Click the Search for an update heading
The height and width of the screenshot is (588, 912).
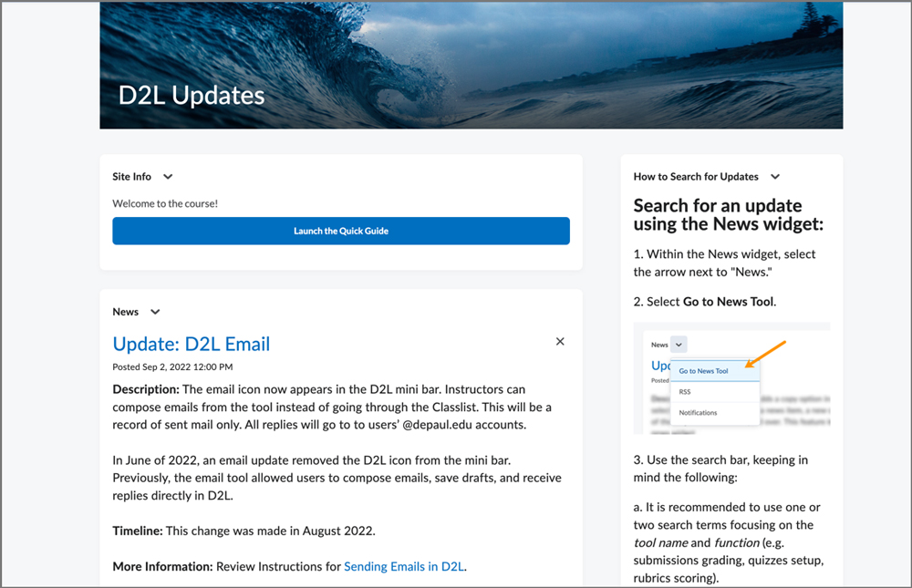(729, 214)
